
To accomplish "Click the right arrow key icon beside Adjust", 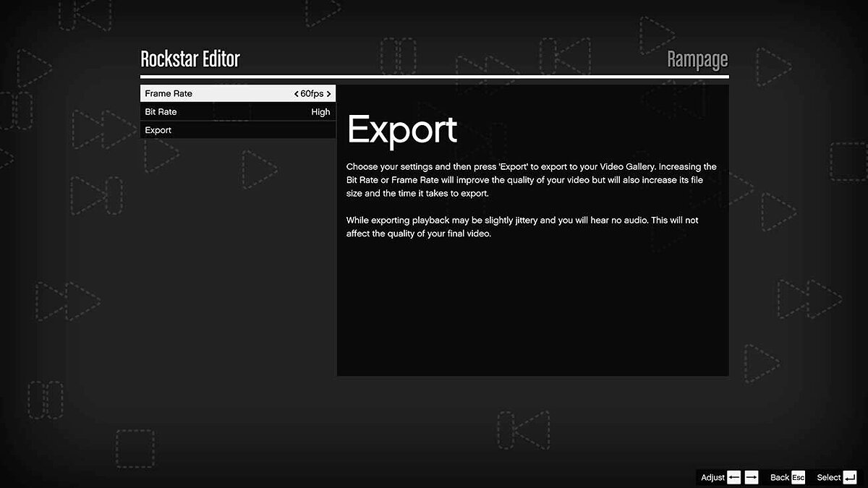I will (x=751, y=477).
